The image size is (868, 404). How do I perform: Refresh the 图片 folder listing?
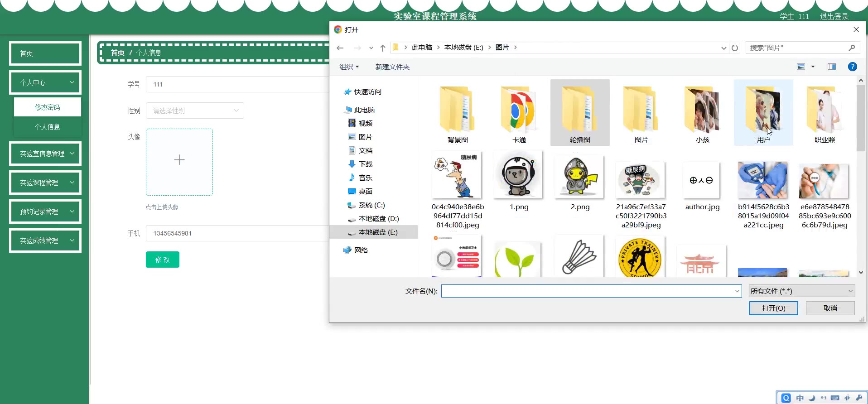pyautogui.click(x=735, y=48)
